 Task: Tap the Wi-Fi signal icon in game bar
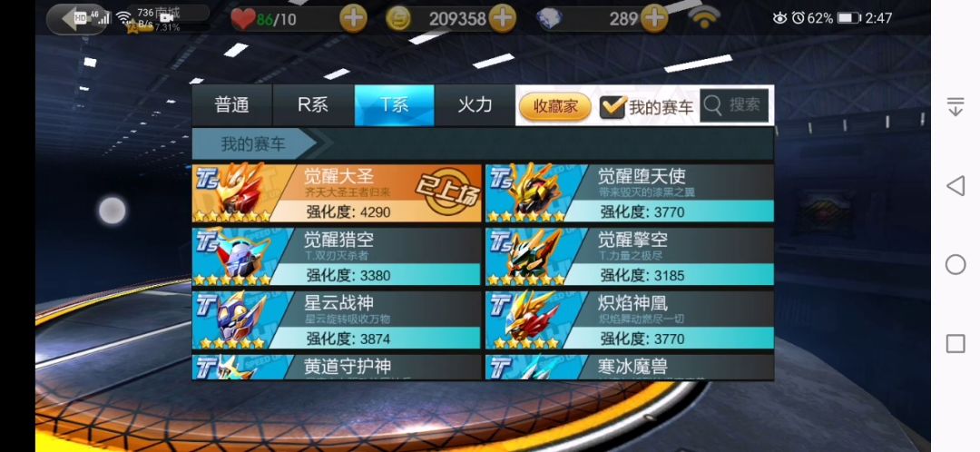(x=704, y=19)
